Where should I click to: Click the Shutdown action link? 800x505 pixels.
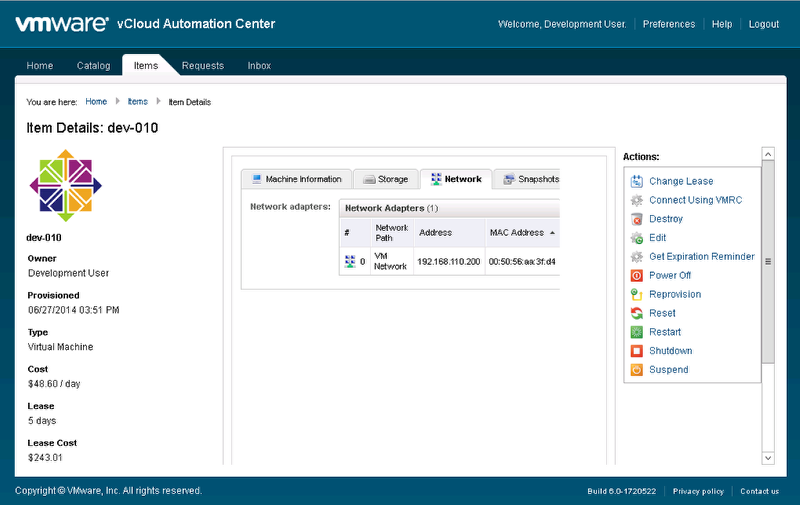click(670, 351)
